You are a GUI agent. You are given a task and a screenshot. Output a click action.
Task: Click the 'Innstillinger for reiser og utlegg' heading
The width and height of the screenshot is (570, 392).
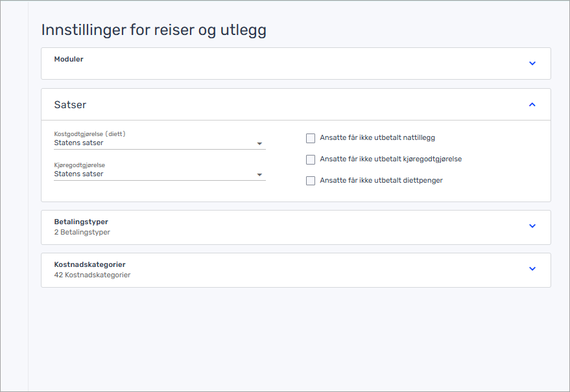pyautogui.click(x=154, y=30)
